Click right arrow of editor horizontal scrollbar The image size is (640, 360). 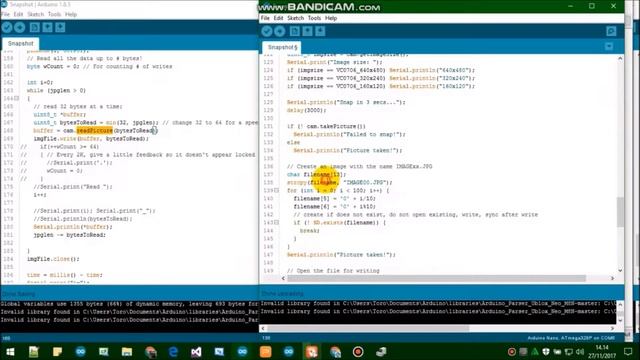pyautogui.click(x=612, y=278)
